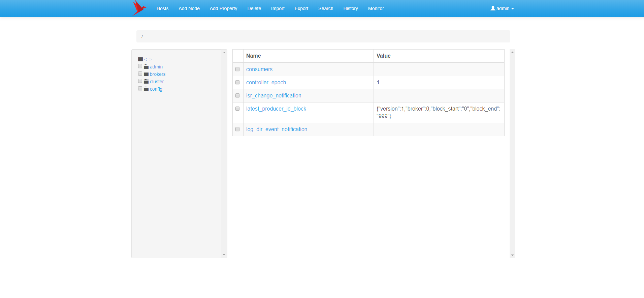Open the Hosts menu
This screenshot has width=644, height=298.
coord(162,8)
